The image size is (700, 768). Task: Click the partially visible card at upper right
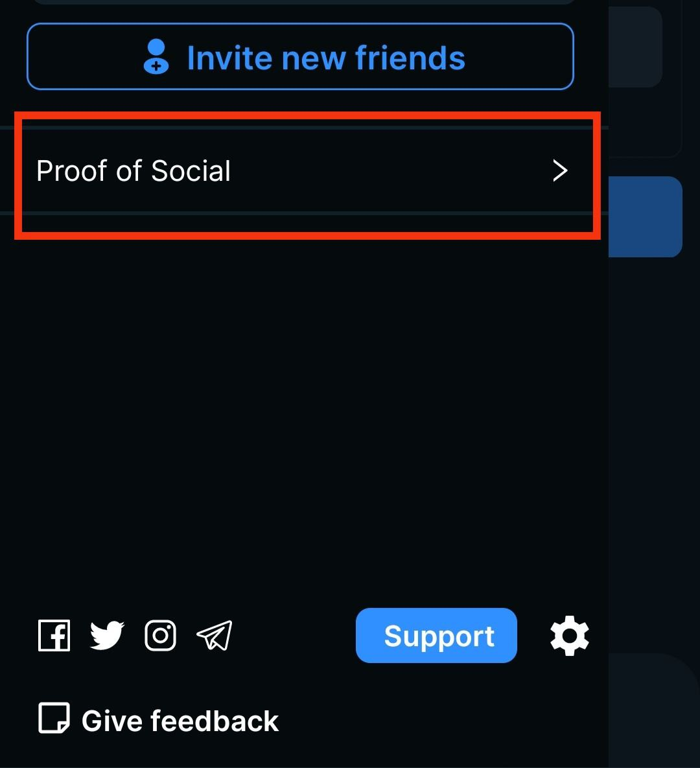tap(635, 47)
